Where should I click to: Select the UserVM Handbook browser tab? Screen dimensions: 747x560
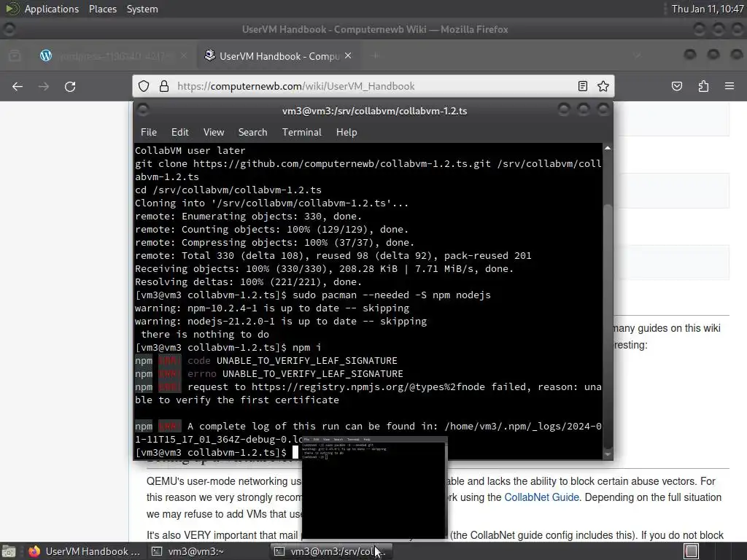278,55
